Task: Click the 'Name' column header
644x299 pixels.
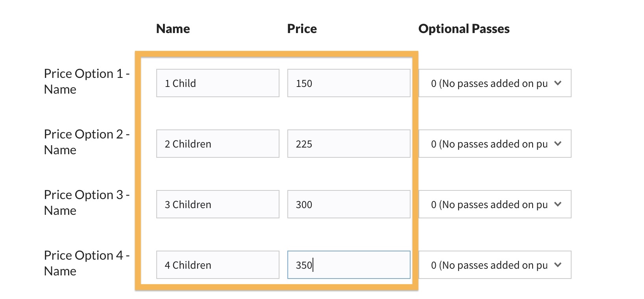Action: point(173,29)
